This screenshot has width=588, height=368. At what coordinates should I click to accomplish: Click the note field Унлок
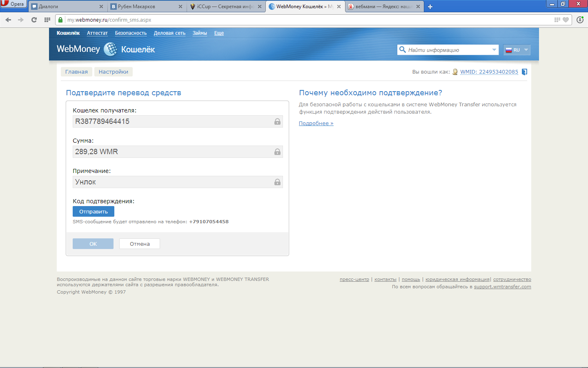[178, 182]
